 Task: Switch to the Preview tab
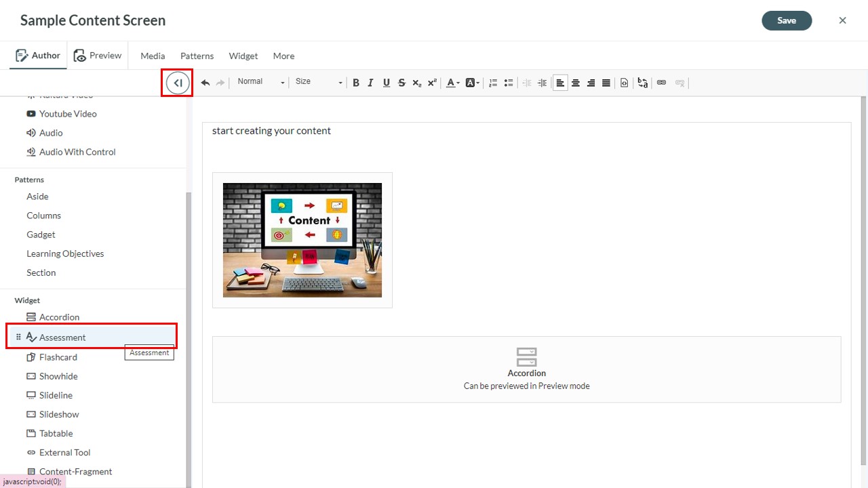[98, 56]
